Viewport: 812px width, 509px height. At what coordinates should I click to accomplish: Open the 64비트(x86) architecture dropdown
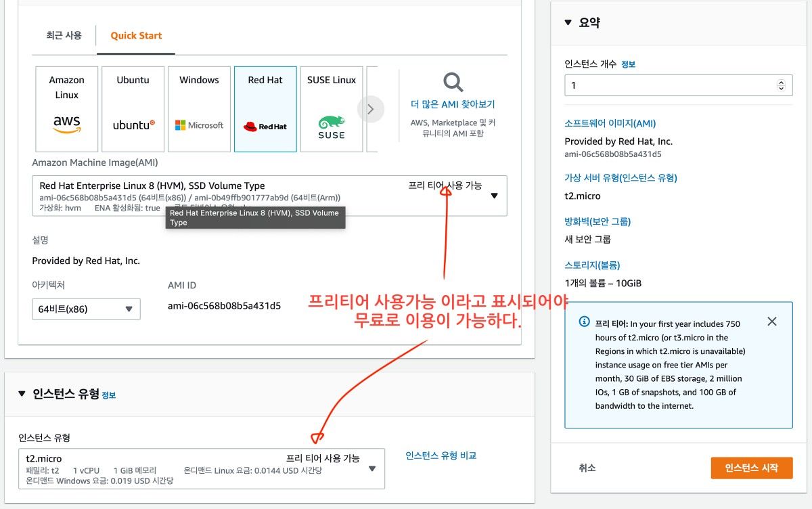(x=86, y=309)
